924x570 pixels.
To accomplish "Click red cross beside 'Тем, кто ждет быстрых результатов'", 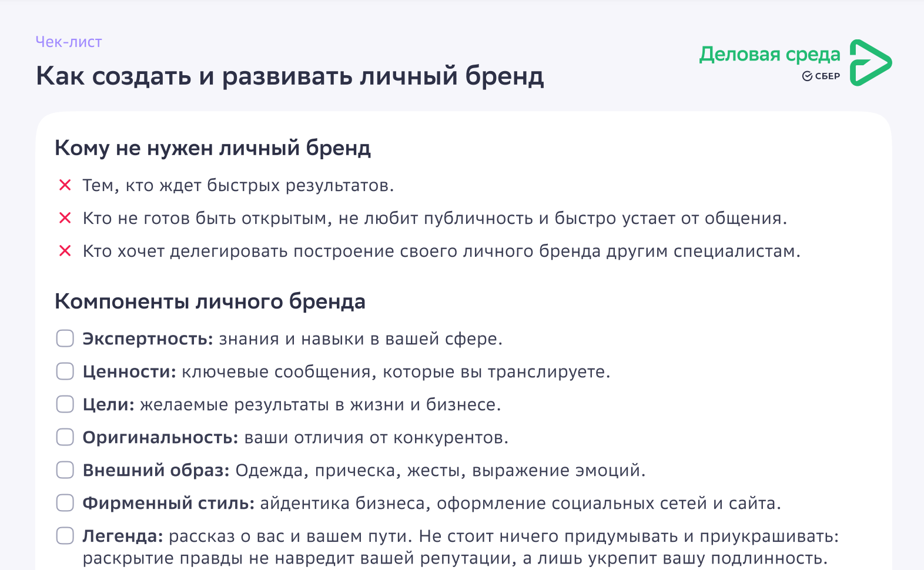I will click(x=65, y=185).
